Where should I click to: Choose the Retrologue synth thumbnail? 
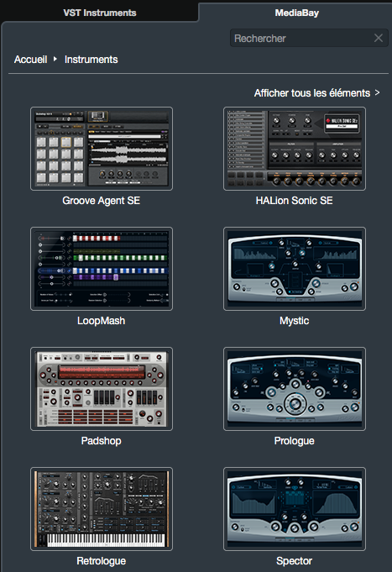[102, 509]
